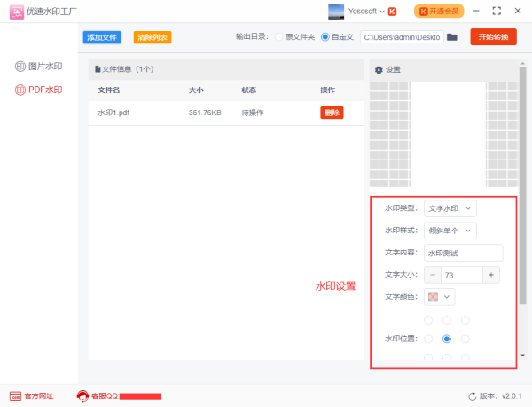This screenshot has height=407, width=532.
Task: Select 原文件夹 output radio button
Action: [278, 37]
